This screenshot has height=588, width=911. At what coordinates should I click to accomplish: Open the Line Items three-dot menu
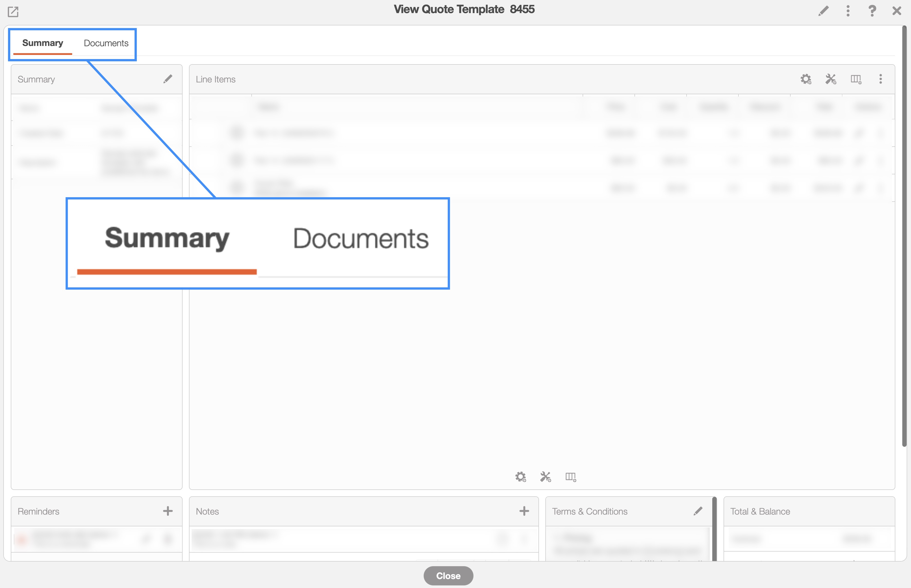pyautogui.click(x=880, y=79)
